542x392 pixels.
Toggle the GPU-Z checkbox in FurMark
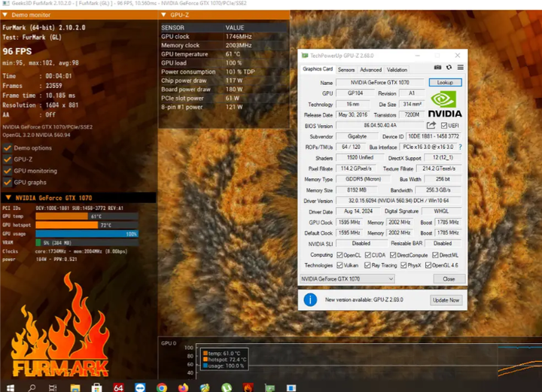[x=8, y=160]
